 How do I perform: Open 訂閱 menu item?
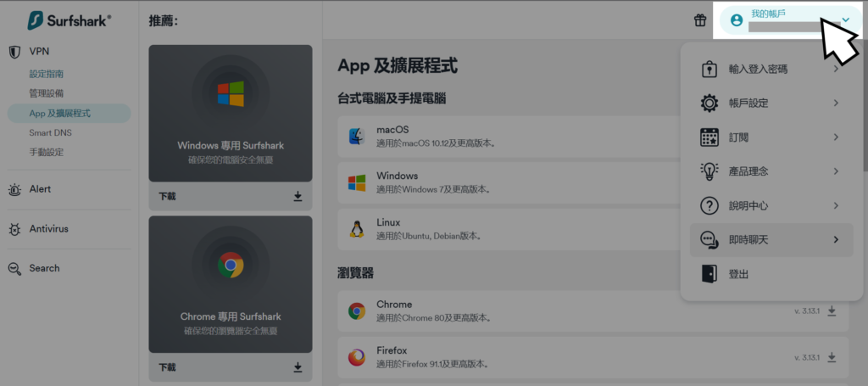coord(771,137)
